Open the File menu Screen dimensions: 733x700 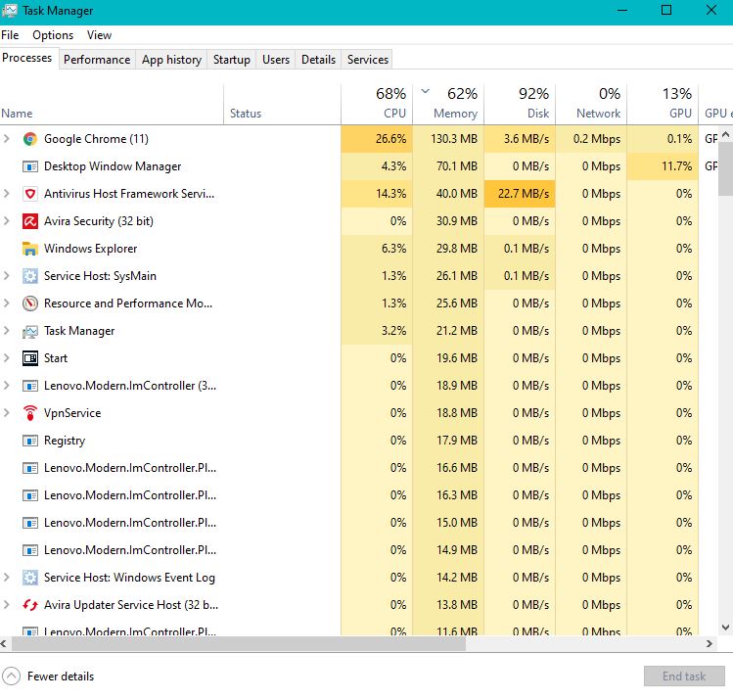tap(10, 35)
